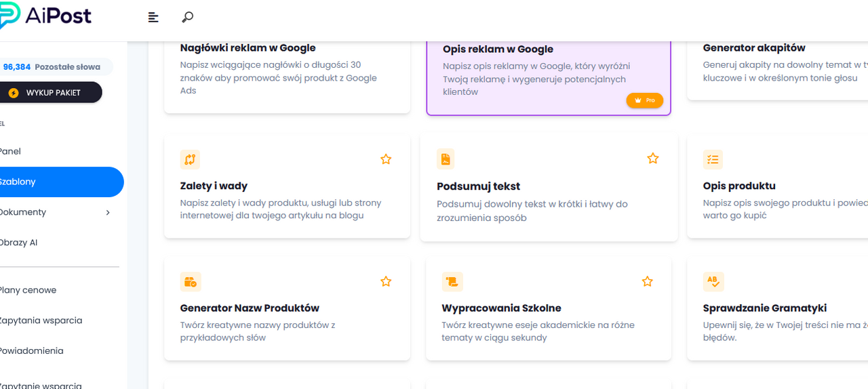The width and height of the screenshot is (868, 389).
Task: Click the Generator Nazw Produktów icon
Action: coord(191,281)
